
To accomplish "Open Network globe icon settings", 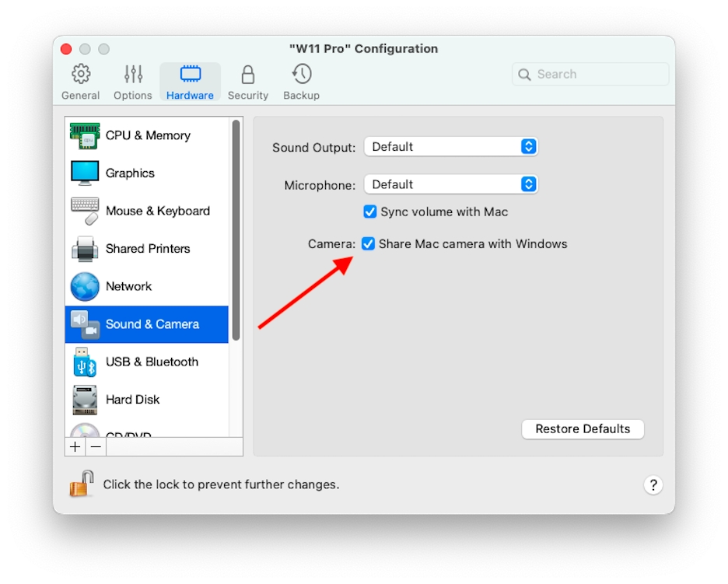I will pos(85,286).
